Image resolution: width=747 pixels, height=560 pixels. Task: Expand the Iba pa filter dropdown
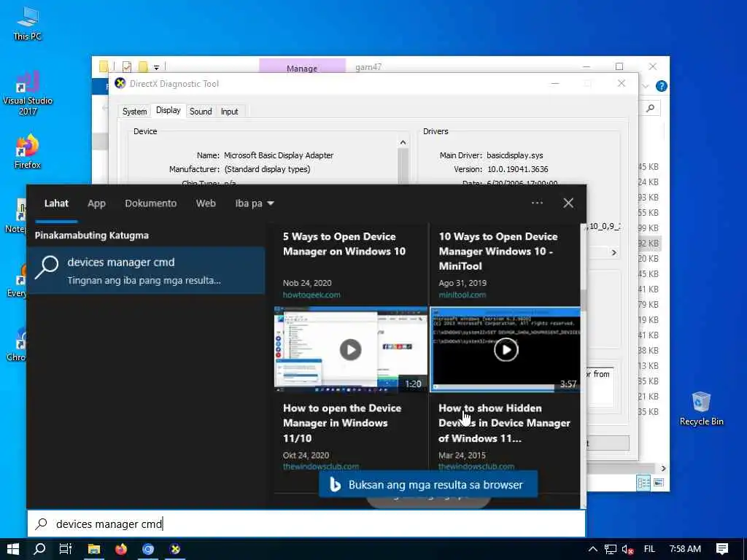pyautogui.click(x=255, y=203)
